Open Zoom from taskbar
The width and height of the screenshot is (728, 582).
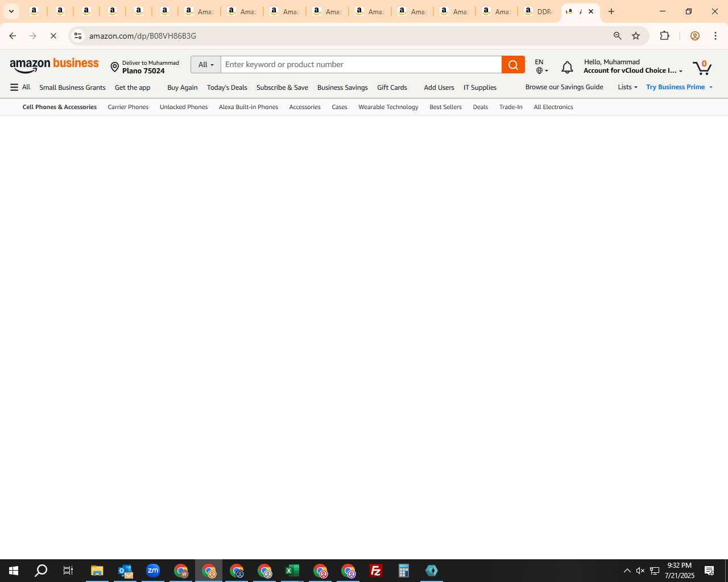pos(153,571)
